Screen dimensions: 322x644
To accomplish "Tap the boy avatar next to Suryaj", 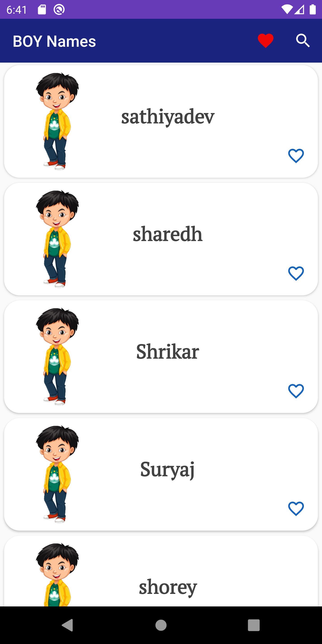I will [x=57, y=474].
